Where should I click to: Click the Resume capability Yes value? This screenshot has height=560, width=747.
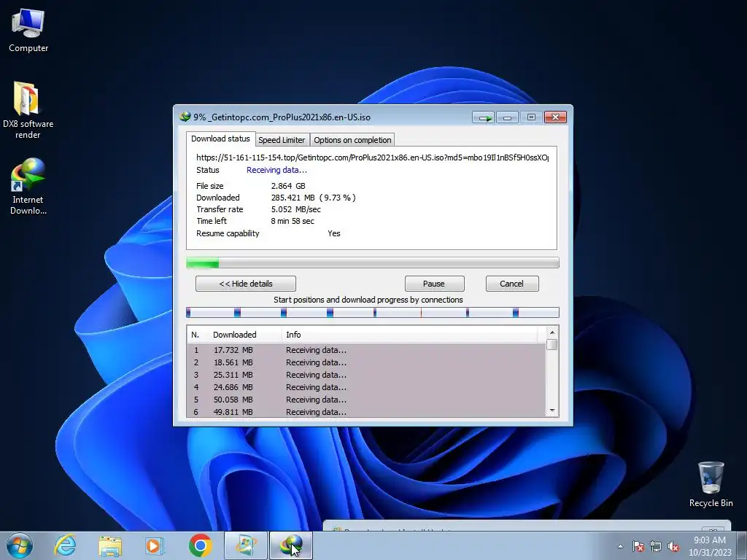334,233
